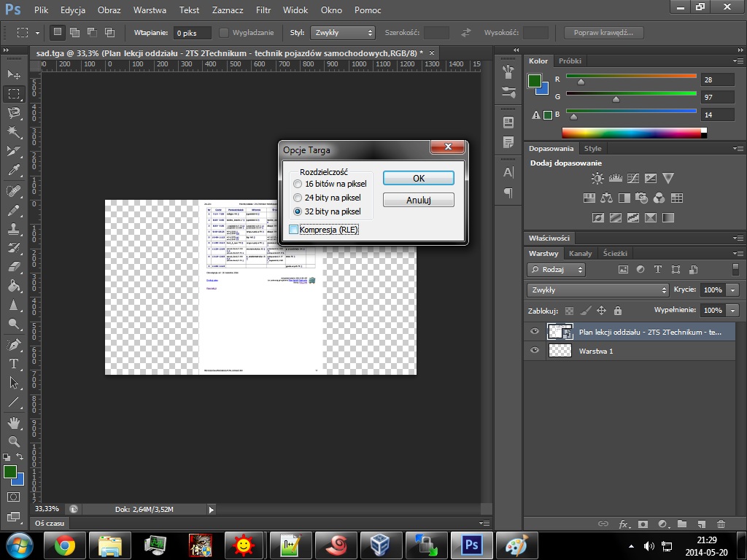Open the Styl dropdown showing Zwykły

click(x=343, y=32)
